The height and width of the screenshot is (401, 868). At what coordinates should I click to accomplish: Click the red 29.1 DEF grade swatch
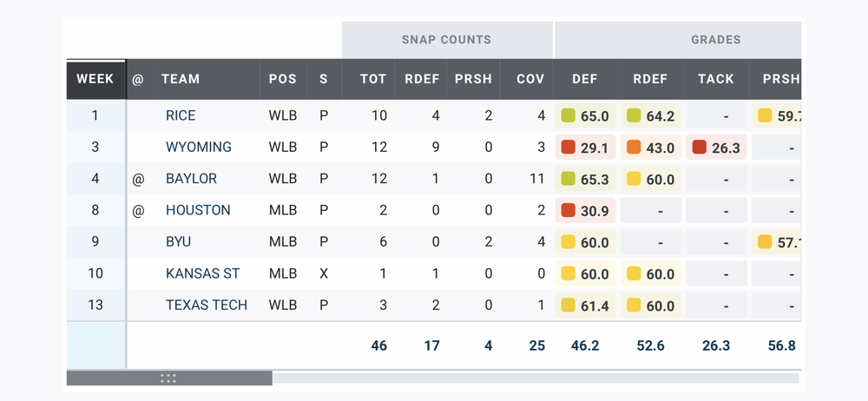click(x=569, y=148)
